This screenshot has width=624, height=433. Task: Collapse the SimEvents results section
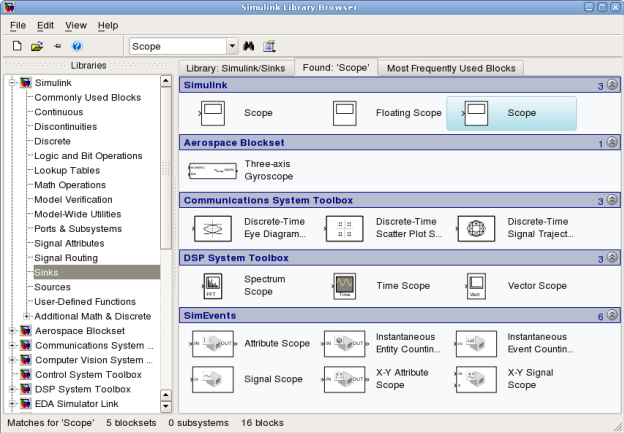[x=612, y=315]
